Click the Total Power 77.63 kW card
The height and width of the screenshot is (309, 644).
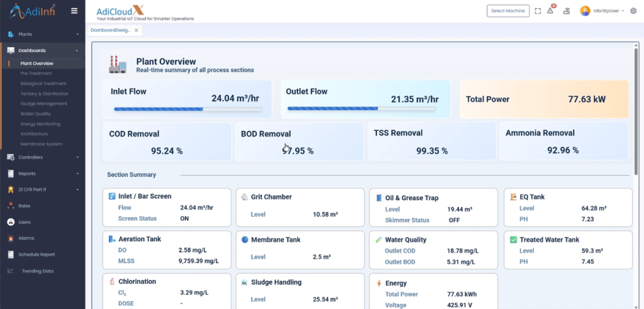(x=544, y=99)
